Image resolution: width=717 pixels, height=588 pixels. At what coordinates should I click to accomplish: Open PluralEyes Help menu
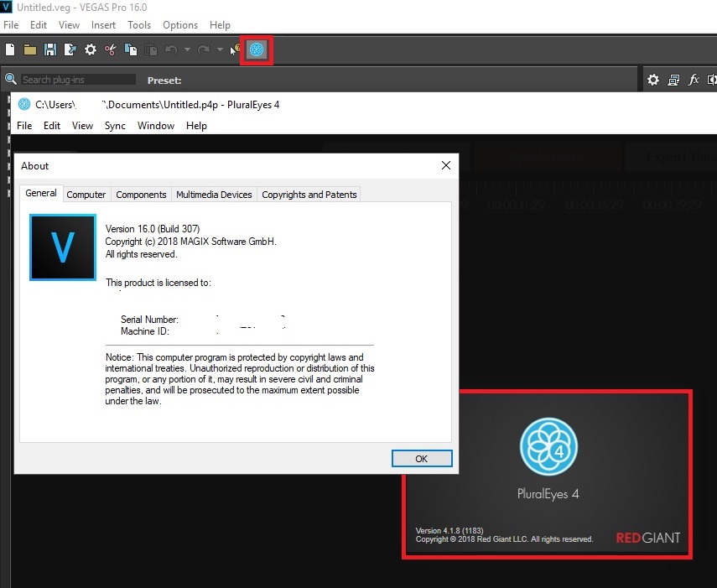[196, 126]
